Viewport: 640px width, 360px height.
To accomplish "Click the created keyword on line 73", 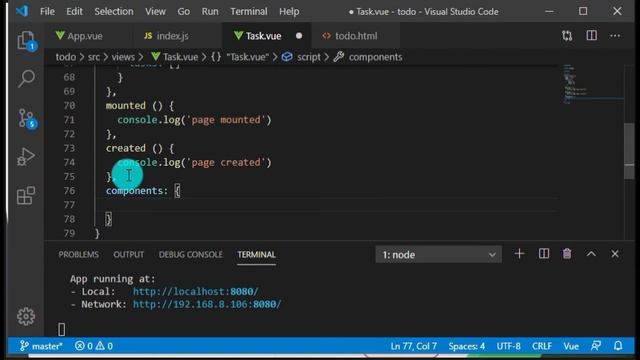I will click(126, 148).
